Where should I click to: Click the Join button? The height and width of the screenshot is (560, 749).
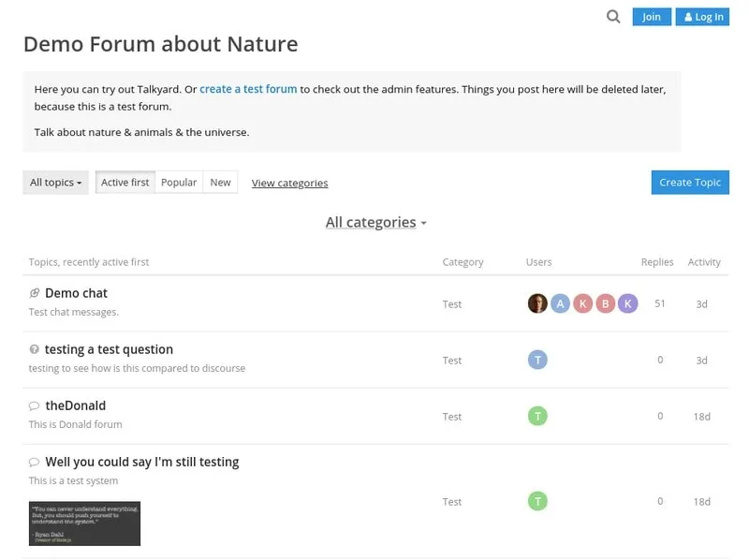click(x=652, y=17)
